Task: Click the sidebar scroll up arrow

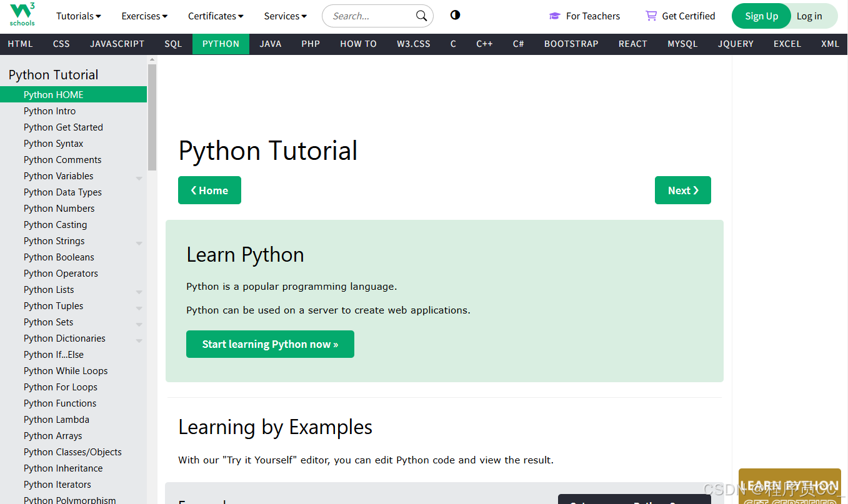Action: [x=152, y=59]
